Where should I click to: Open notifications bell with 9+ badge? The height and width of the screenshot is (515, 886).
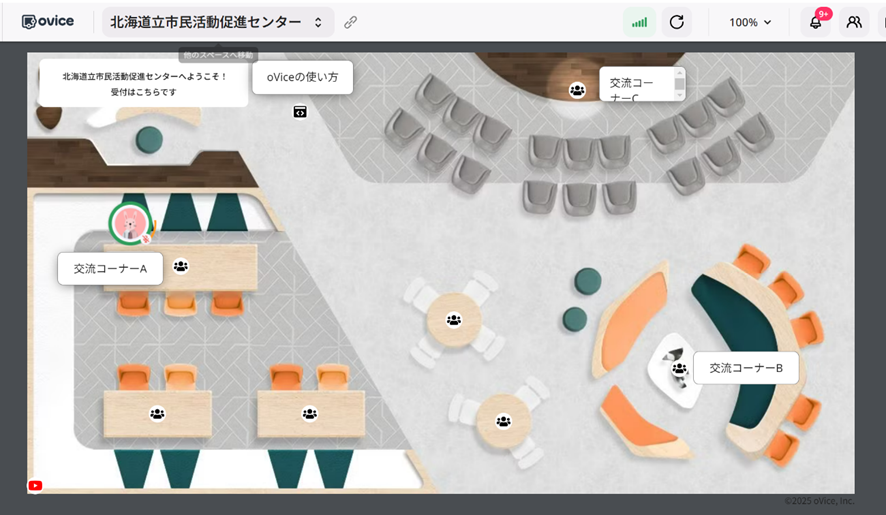click(x=815, y=22)
